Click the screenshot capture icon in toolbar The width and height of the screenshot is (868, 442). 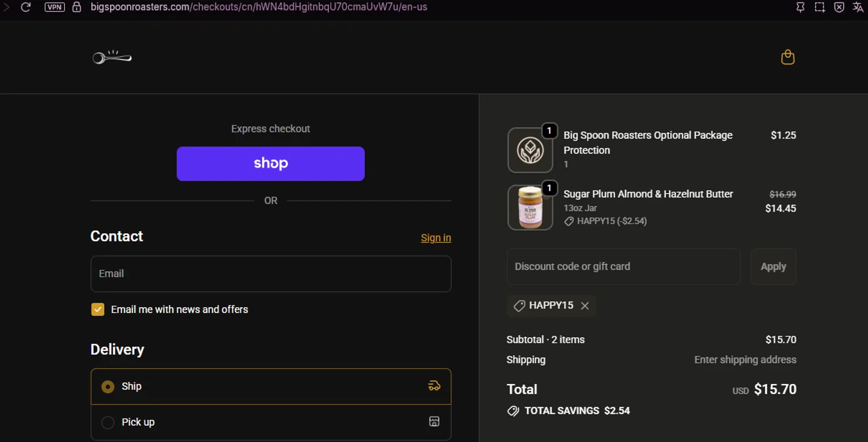(820, 8)
